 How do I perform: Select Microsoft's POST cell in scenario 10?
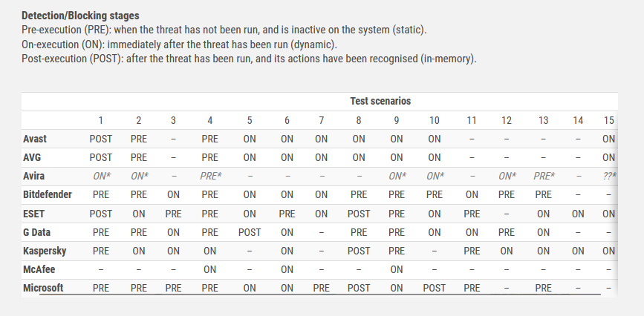coord(435,288)
